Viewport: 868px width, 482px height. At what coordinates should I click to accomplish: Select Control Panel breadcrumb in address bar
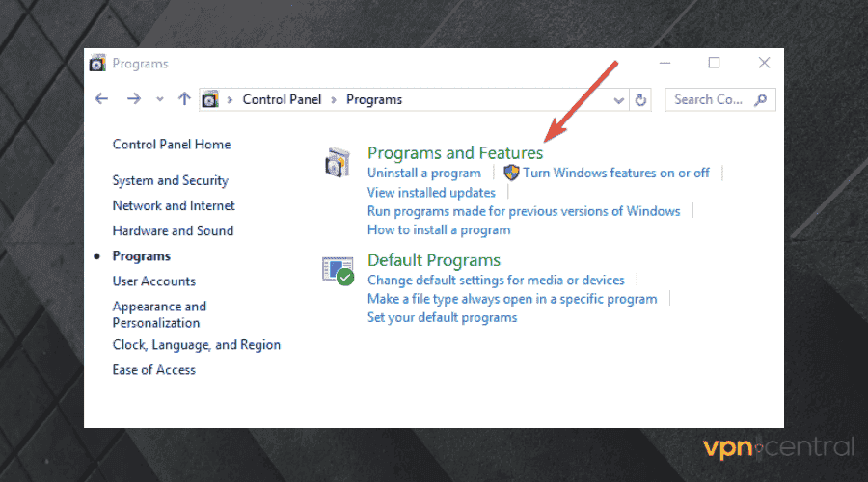(282, 99)
